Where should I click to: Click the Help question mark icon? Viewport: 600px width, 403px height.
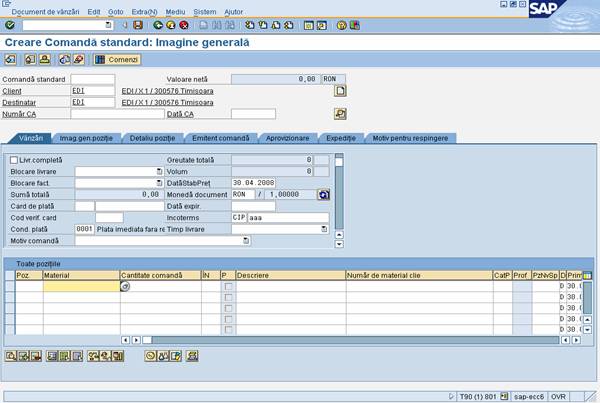click(342, 25)
